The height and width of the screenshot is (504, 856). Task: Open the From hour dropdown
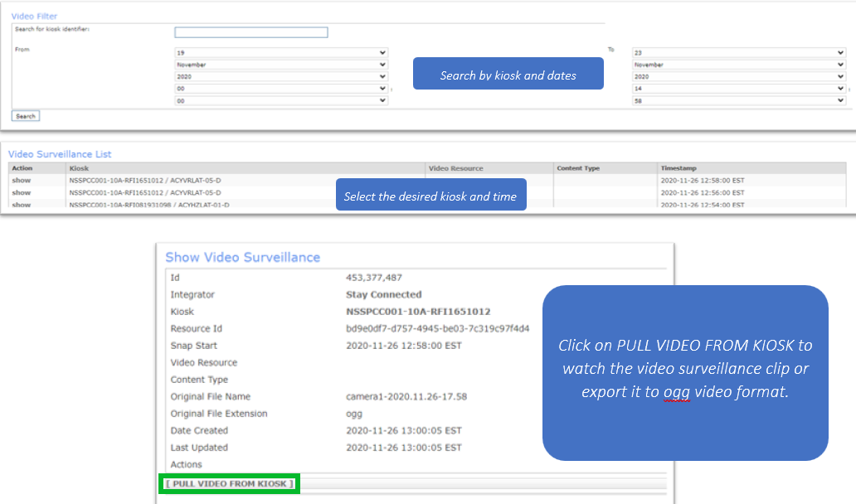coord(280,89)
